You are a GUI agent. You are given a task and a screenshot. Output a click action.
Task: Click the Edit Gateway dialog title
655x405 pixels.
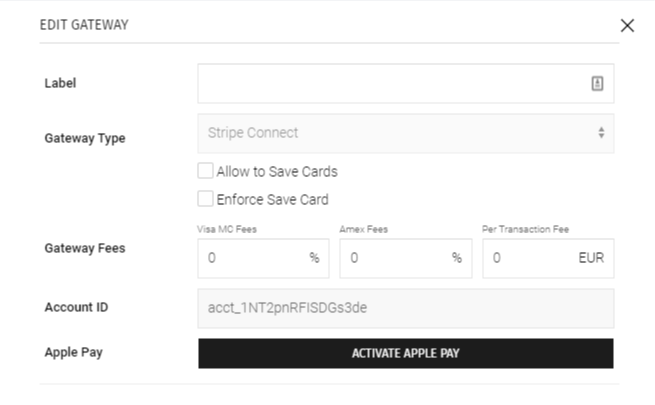(x=83, y=25)
